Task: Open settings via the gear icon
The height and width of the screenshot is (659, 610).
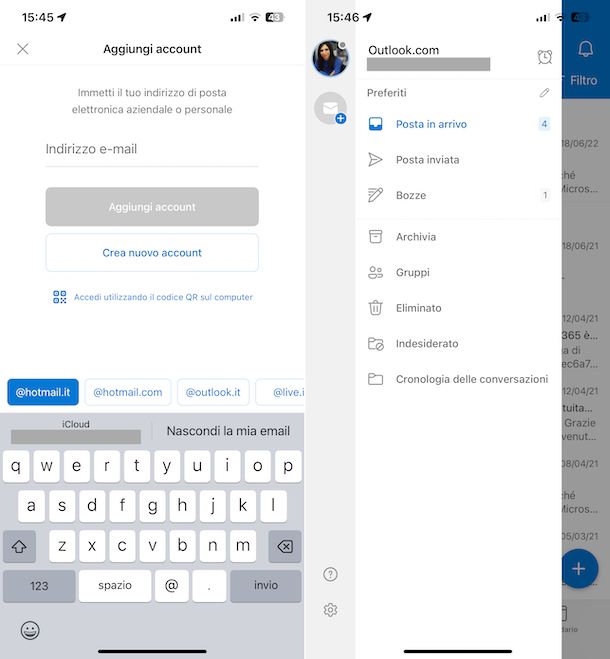Action: (x=330, y=609)
